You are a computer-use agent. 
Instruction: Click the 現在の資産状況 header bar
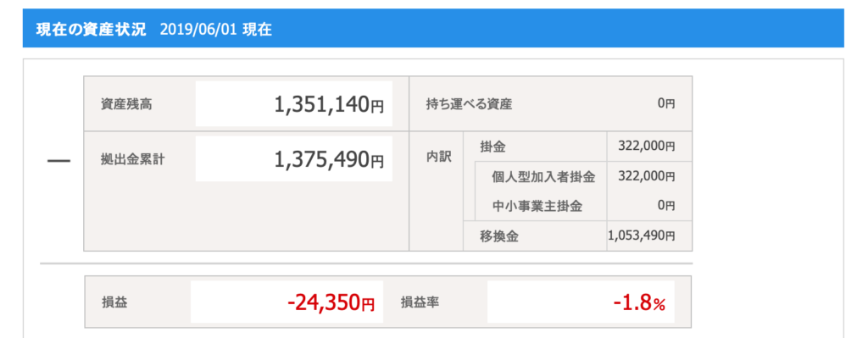pos(433,28)
